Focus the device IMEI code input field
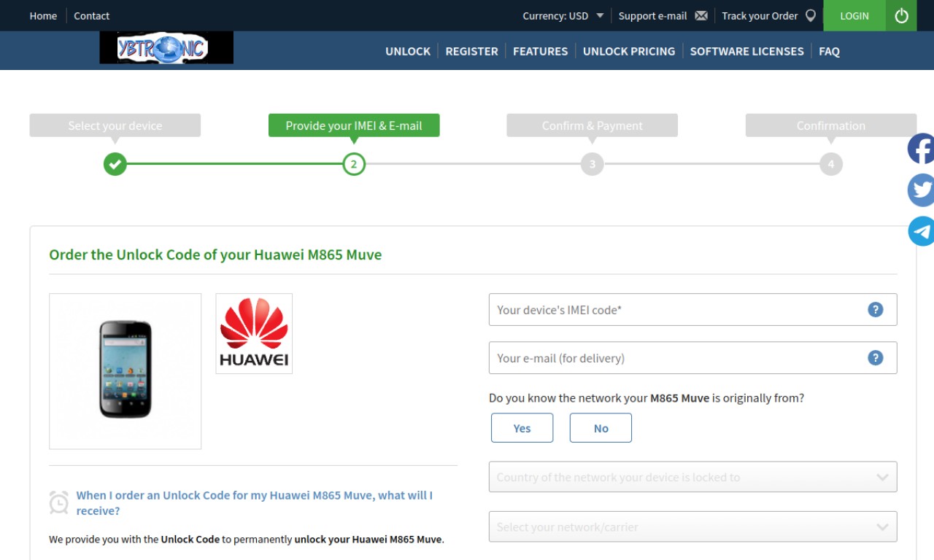Screen dimensions: 934x560 coord(692,310)
